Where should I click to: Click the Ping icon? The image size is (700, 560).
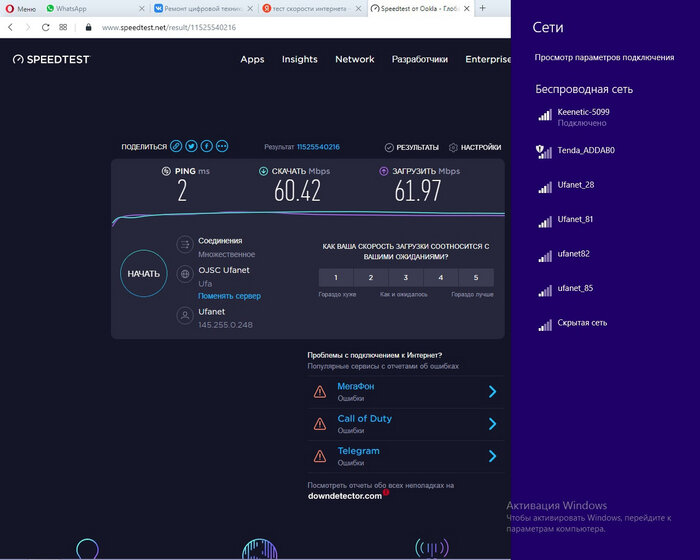point(166,171)
